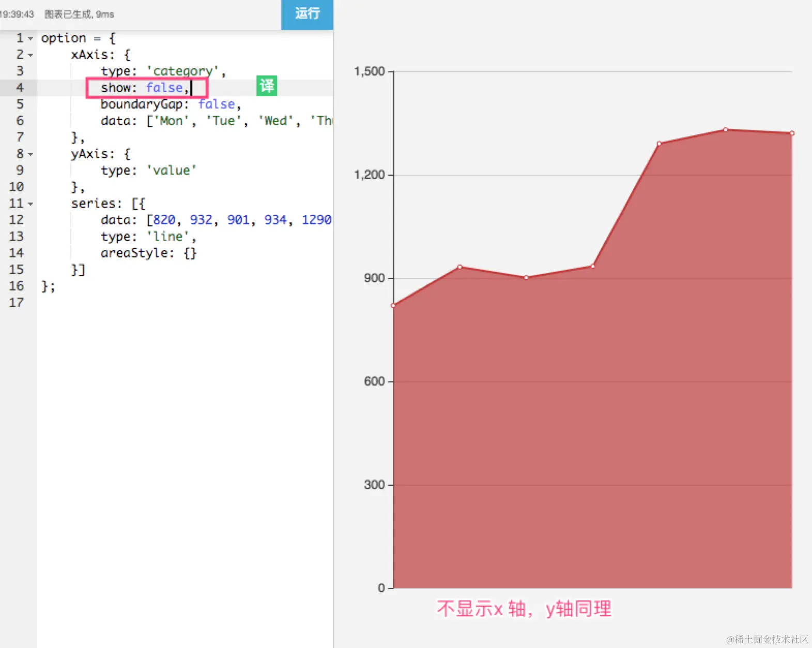Click the xAxis data array line with 'Mon'

point(217,121)
